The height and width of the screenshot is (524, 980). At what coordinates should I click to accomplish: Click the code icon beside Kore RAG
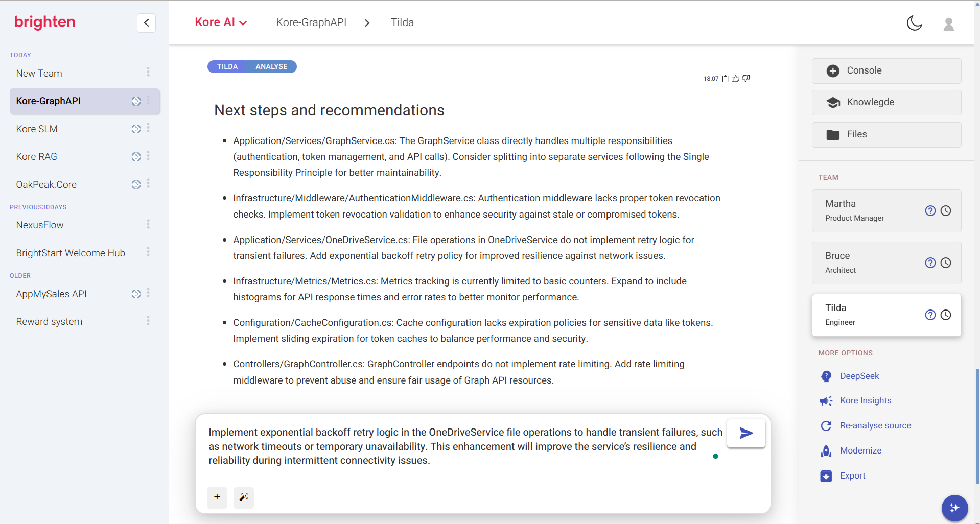click(136, 157)
